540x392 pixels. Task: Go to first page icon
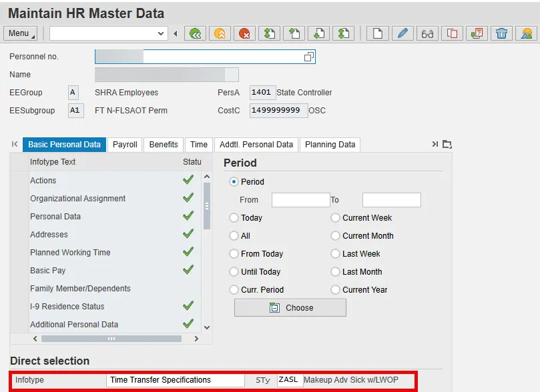(269, 34)
